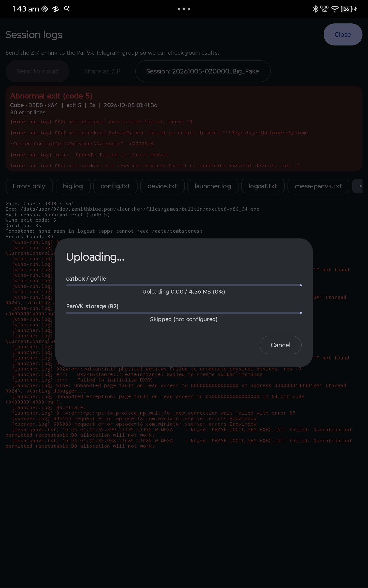The image size is (368, 588).
Task: Click the 'Failed to initialize DXVK.' log line
Action: pos(83,380)
